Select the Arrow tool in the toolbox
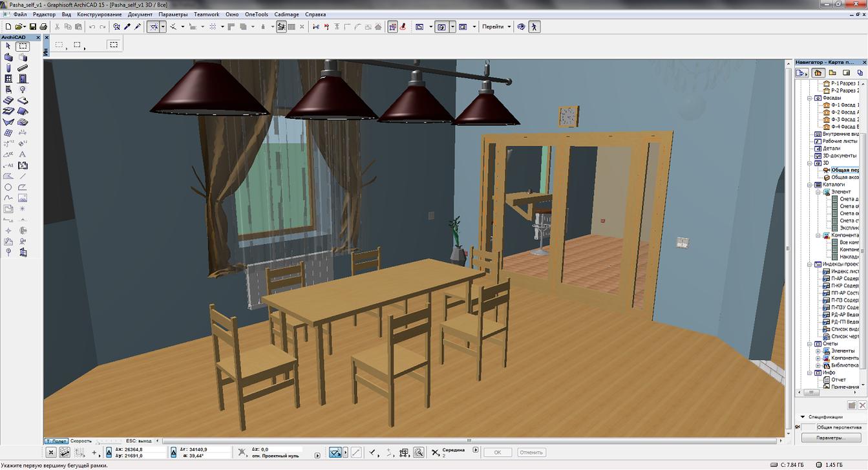This screenshot has height=470, width=868. click(8, 47)
